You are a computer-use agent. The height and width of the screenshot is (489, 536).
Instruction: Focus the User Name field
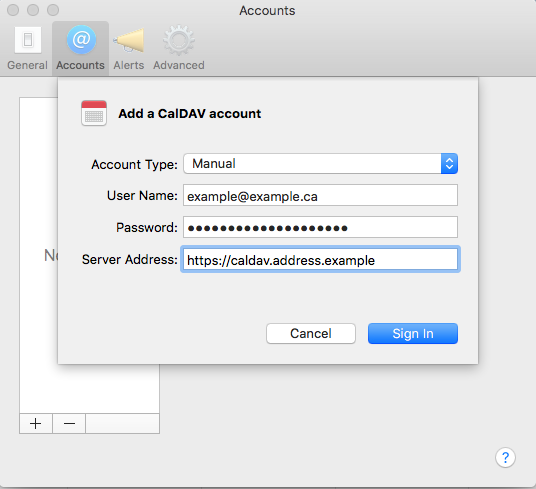coord(320,195)
